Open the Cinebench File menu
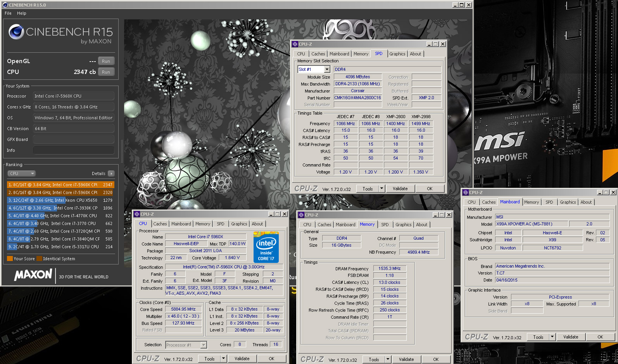The height and width of the screenshot is (364, 618). tap(8, 13)
